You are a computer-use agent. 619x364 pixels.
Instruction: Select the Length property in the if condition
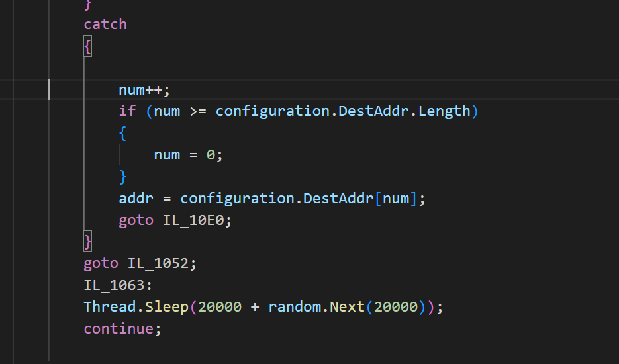[x=444, y=111]
